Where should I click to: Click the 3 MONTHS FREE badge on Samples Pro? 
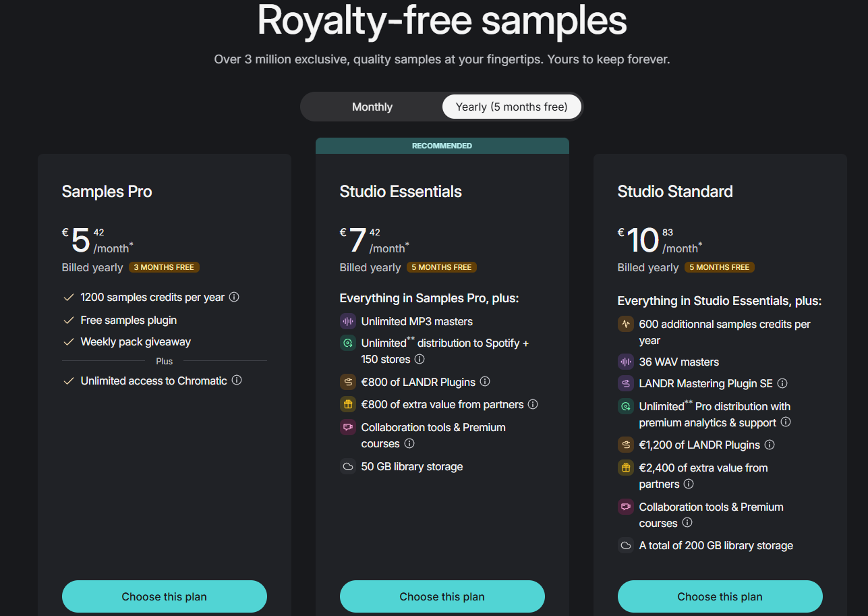(164, 267)
